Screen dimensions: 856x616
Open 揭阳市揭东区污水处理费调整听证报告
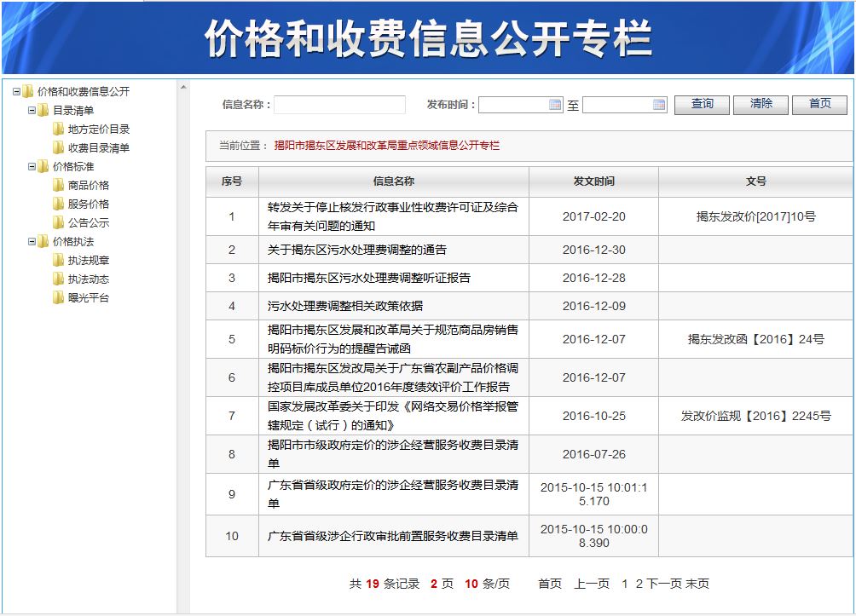click(369, 278)
